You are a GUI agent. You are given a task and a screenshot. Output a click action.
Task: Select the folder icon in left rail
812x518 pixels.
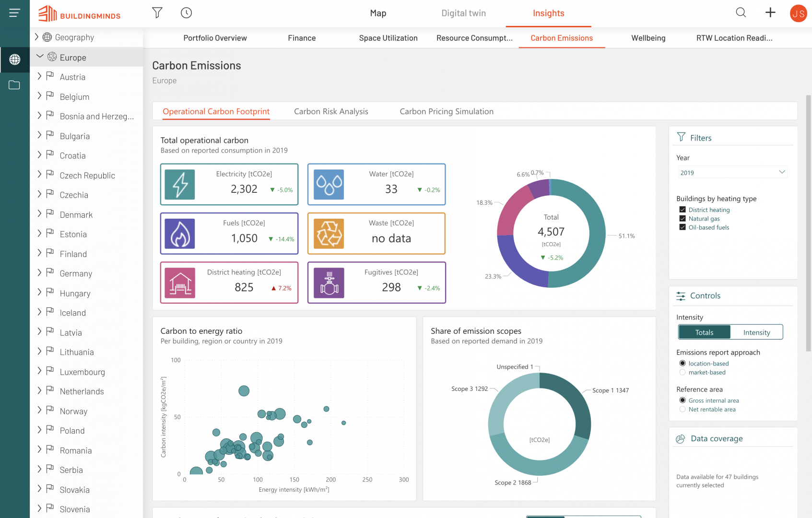(x=14, y=85)
